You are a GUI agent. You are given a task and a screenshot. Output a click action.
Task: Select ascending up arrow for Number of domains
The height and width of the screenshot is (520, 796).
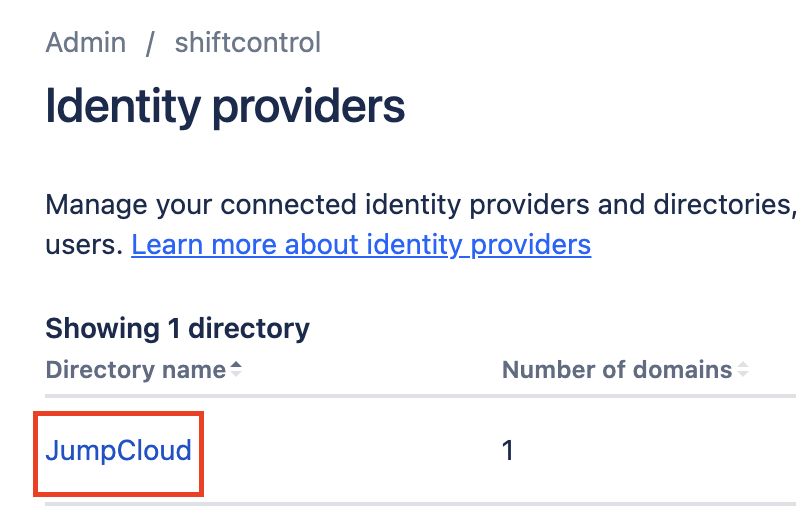[x=743, y=364]
